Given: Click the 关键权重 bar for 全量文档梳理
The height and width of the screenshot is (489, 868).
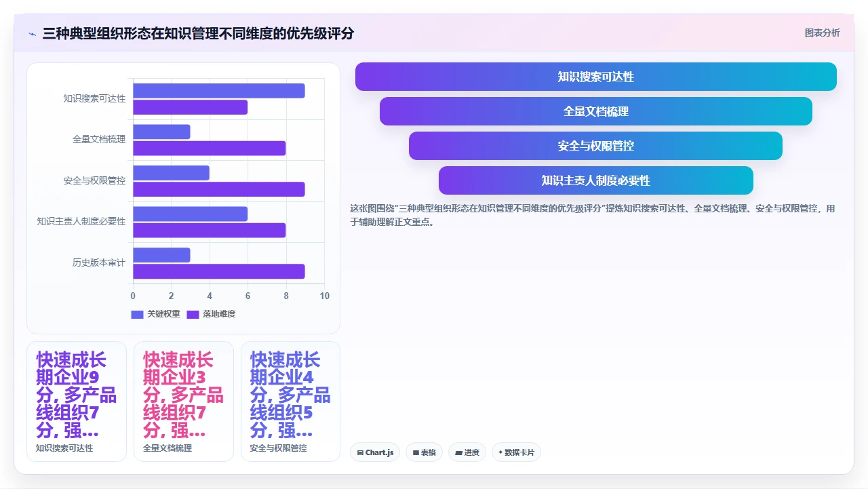Looking at the screenshot, I should coord(161,132).
